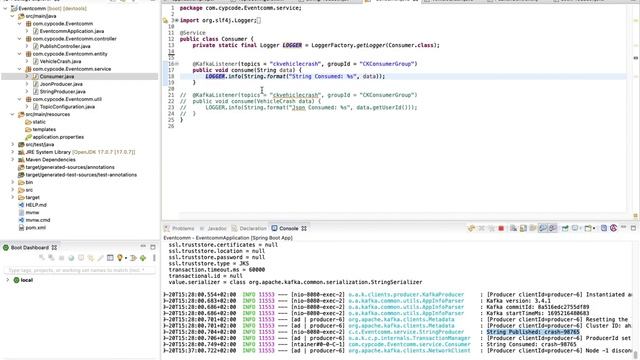This screenshot has height=360, width=640.
Task: Open the light bulb dropdown arrow in Boot Dashboard
Action: [x=126, y=258]
